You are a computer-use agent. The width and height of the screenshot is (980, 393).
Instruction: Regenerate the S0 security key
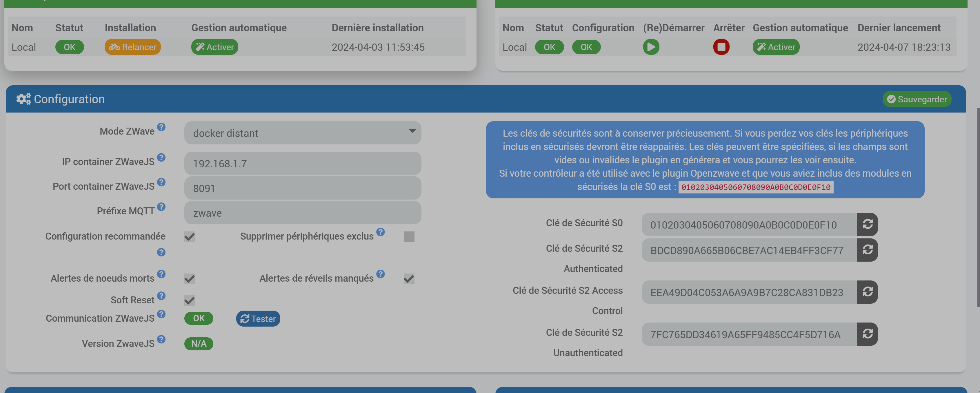(x=867, y=224)
